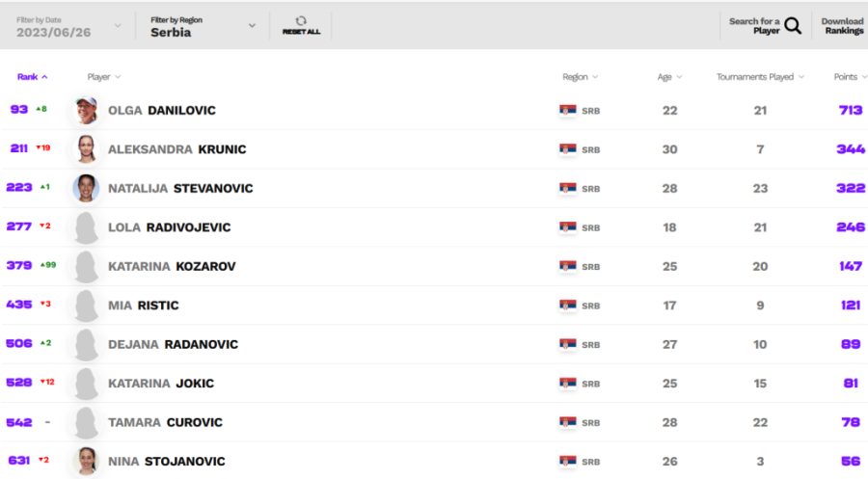Click Aleksandra Krunic's avatar photo

(x=86, y=149)
